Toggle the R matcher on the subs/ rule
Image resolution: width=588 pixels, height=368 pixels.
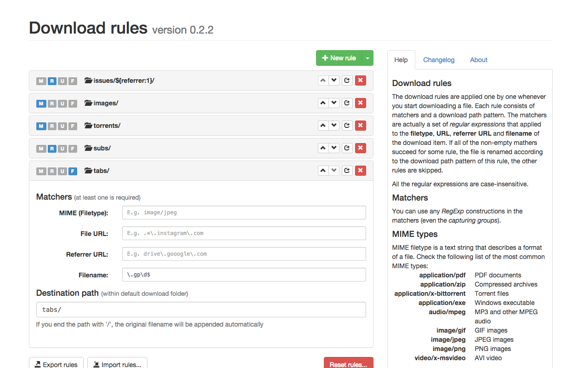(51, 148)
